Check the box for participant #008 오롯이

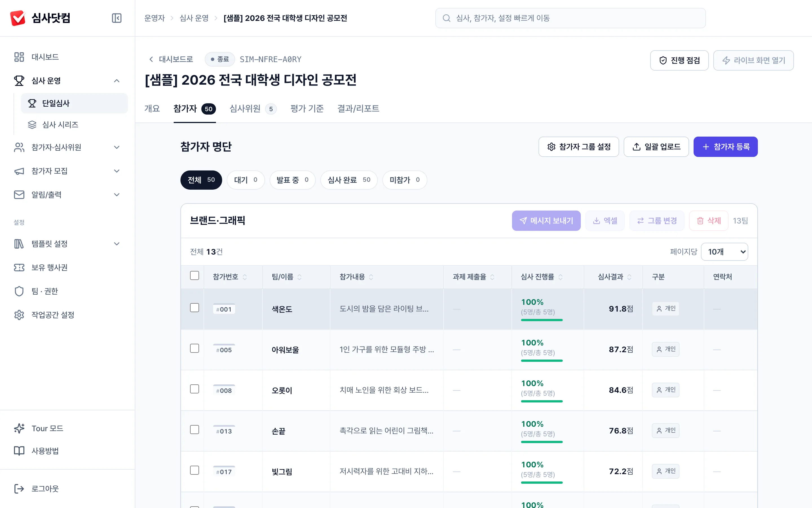click(194, 389)
